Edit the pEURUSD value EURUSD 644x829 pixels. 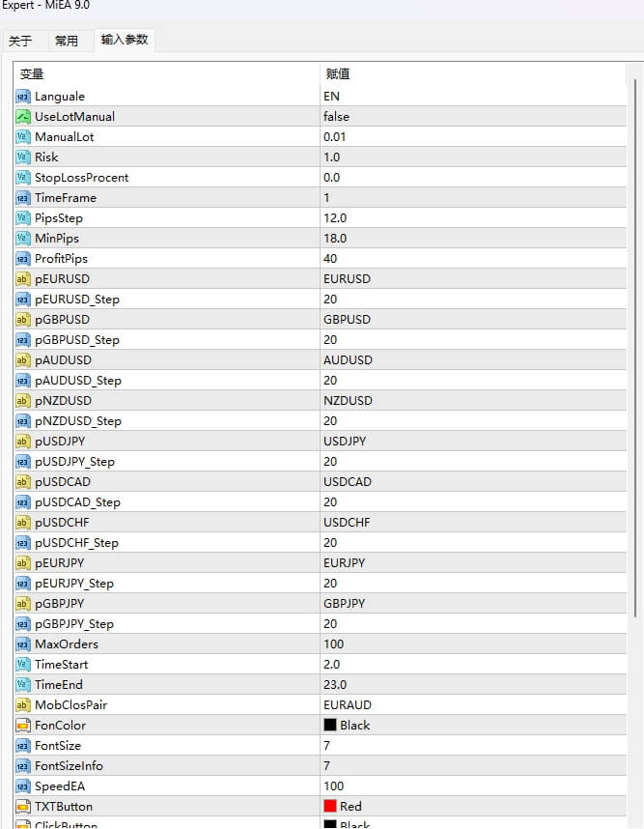click(x=473, y=279)
